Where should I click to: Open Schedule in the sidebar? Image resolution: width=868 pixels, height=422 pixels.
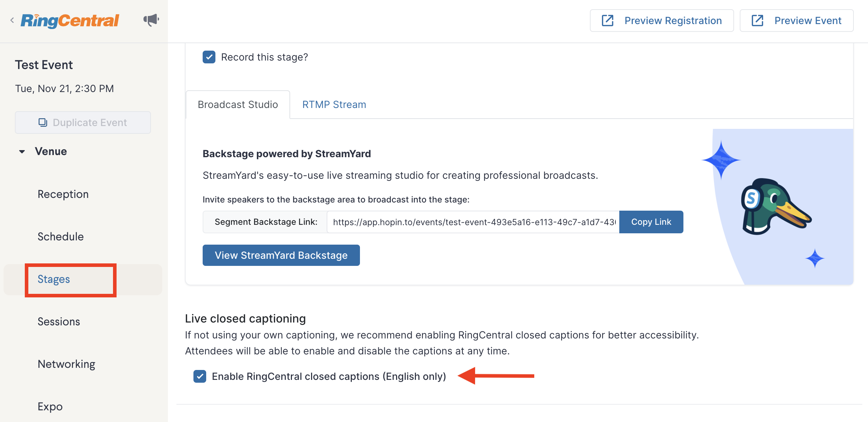61,236
